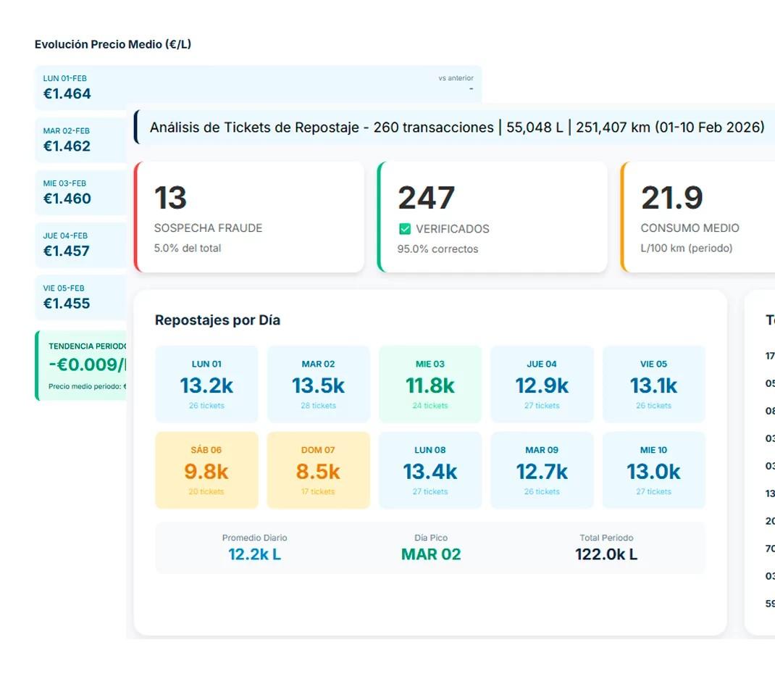This screenshot has width=775, height=700.
Task: Open the Sospecha Fraude card showing 13
Action: pyautogui.click(x=249, y=217)
